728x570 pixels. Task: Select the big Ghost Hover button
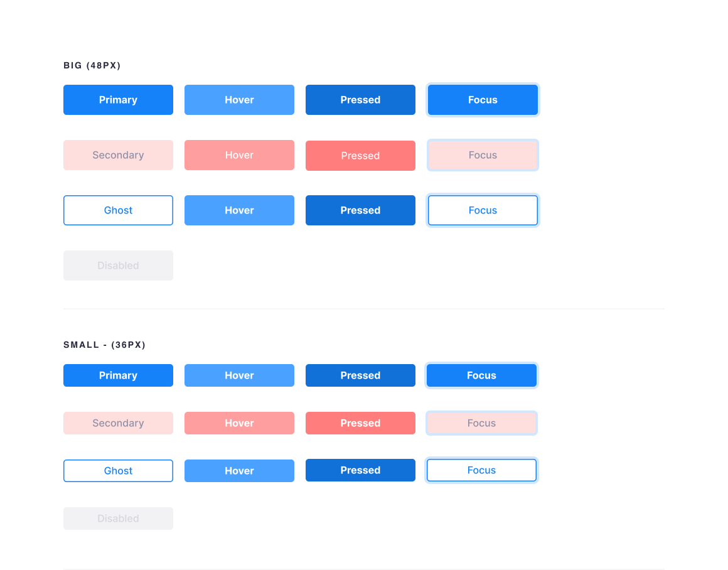point(239,210)
